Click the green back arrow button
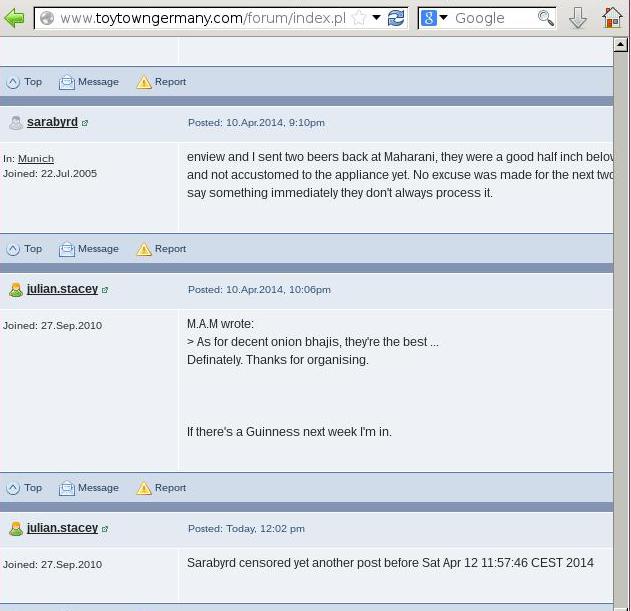The width and height of the screenshot is (631, 611). [x=14, y=18]
